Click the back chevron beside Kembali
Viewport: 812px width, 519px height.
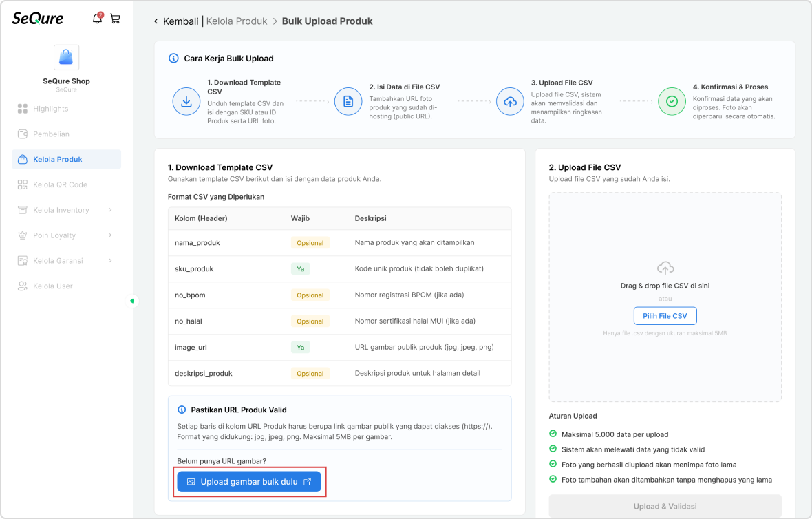[156, 21]
